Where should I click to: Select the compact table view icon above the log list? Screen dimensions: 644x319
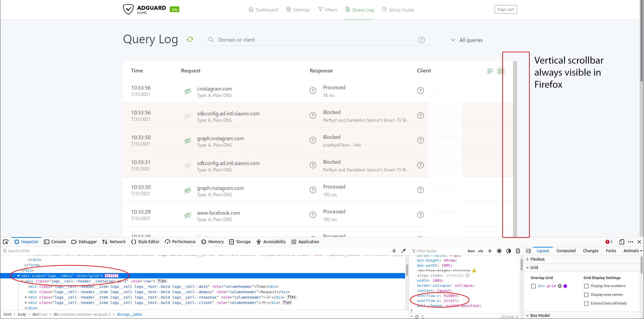501,71
